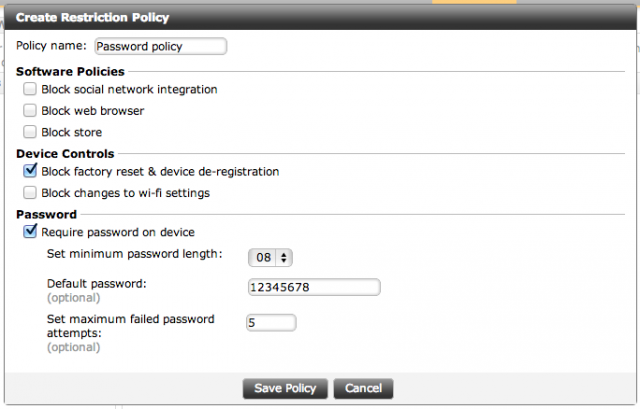Click Require password on device label
Screen dimensions: 640x409
(118, 232)
